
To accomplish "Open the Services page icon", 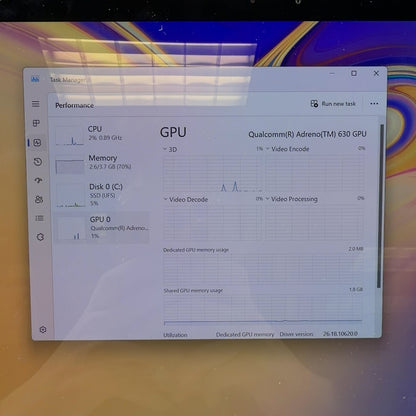I will tap(40, 237).
